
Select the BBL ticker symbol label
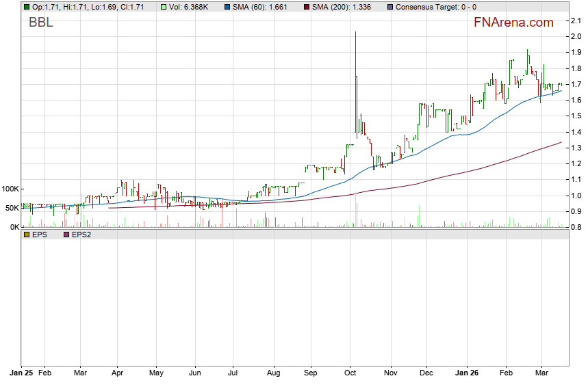[40, 23]
